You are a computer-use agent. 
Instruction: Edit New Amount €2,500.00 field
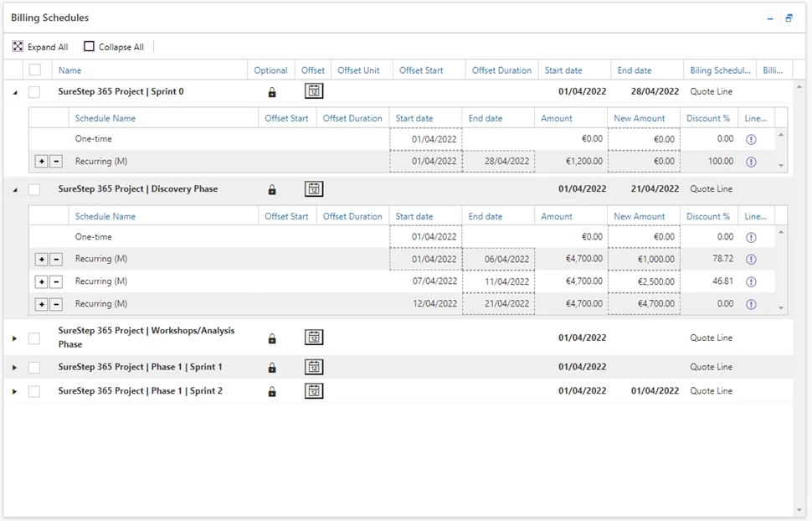(644, 281)
